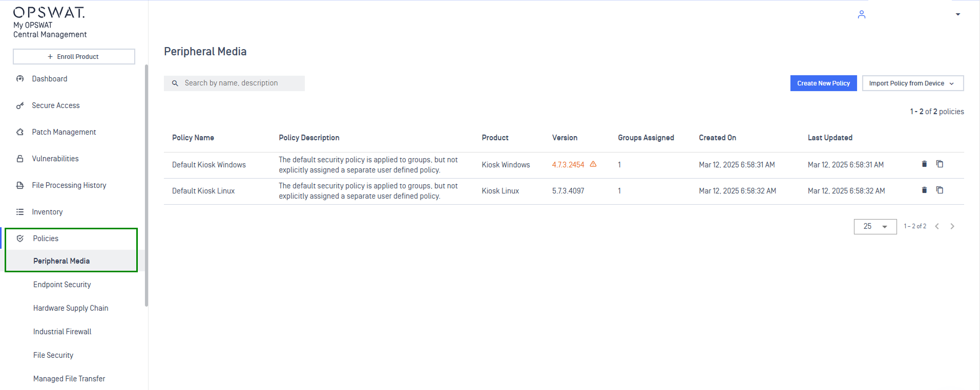Sort by Product column header
Viewport: 980px width, 390px height.
(x=495, y=138)
